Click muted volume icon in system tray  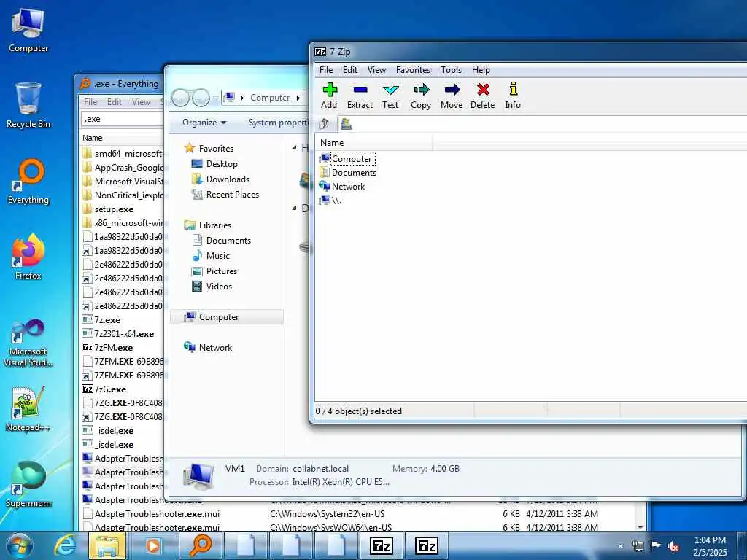tap(673, 546)
